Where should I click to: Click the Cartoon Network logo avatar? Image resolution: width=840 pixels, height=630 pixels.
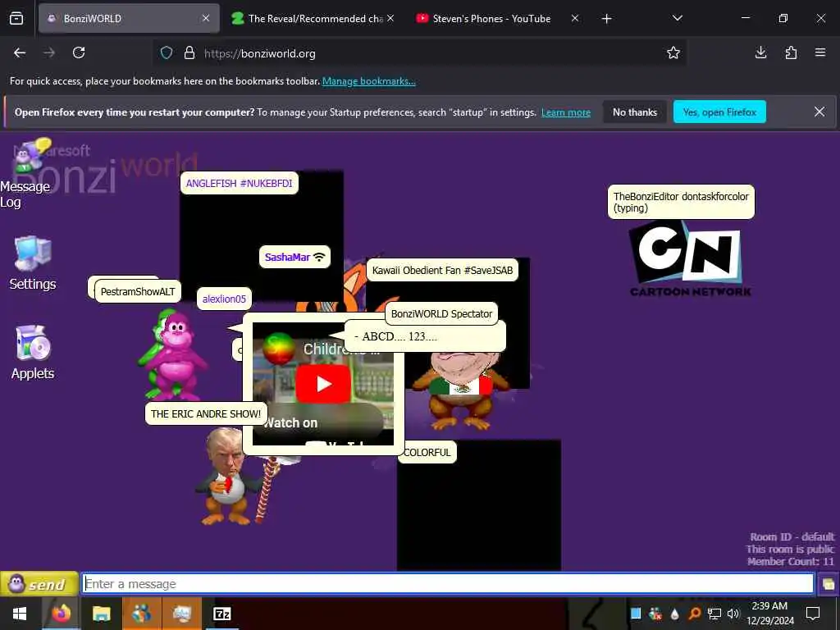690,258
